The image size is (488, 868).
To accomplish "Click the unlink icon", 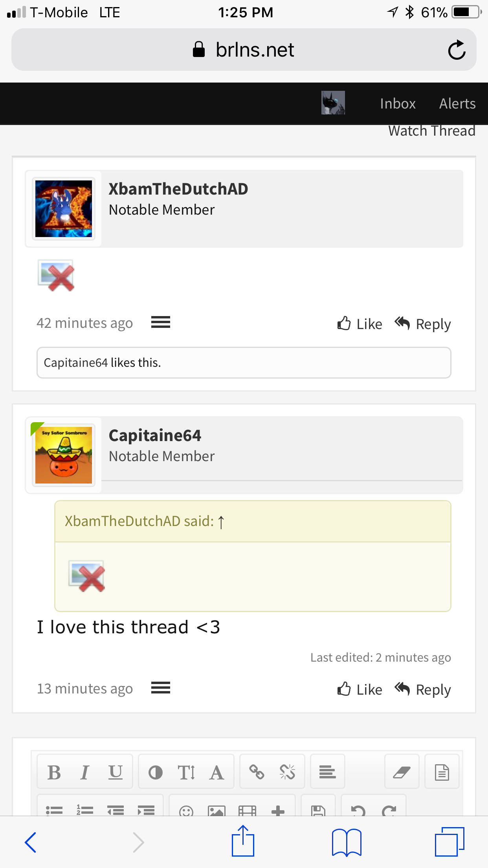I will (288, 772).
